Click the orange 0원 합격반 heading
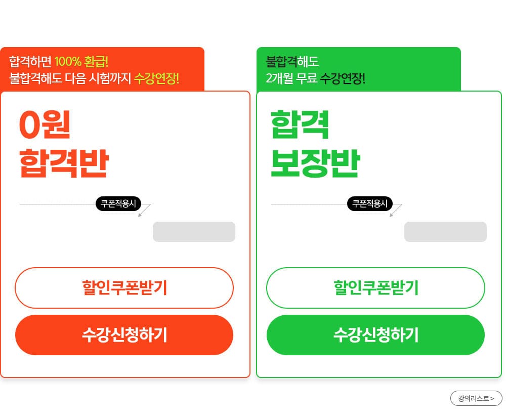Image resolution: width=506 pixels, height=420 pixels. tap(64, 144)
